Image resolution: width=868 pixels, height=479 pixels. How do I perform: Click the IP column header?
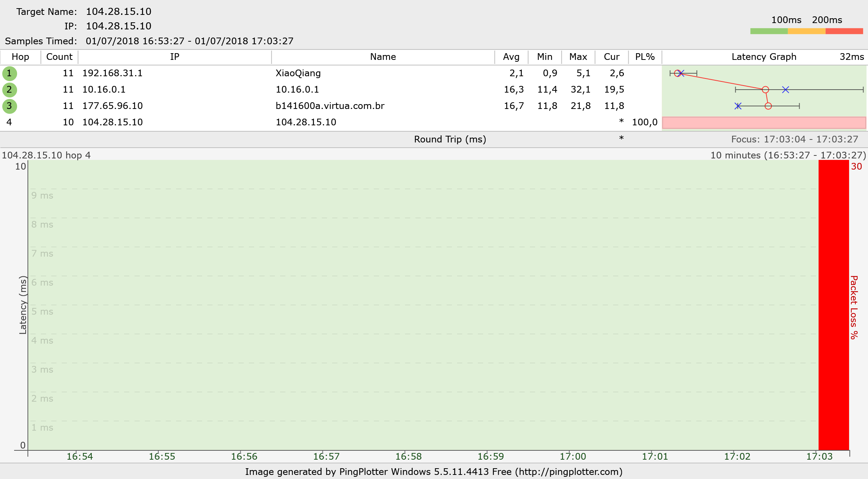tap(175, 57)
